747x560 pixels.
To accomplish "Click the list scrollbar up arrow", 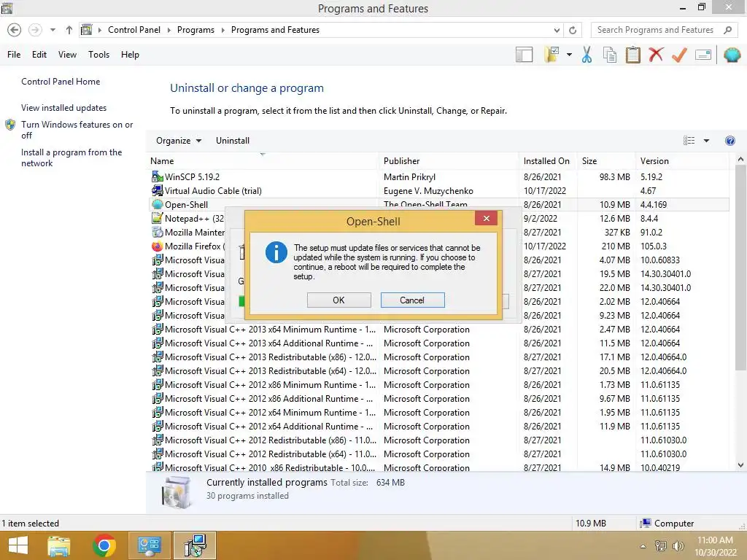I will coord(740,160).
